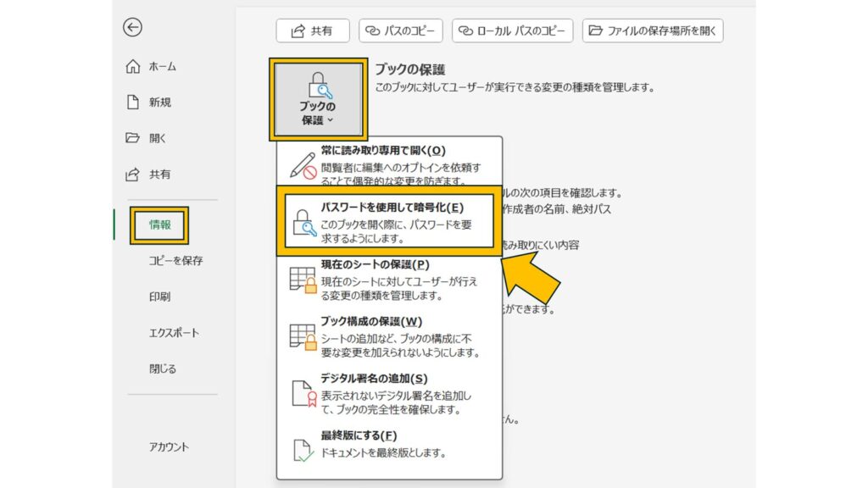Expand the ブックの保護 dropdown button

318,100
